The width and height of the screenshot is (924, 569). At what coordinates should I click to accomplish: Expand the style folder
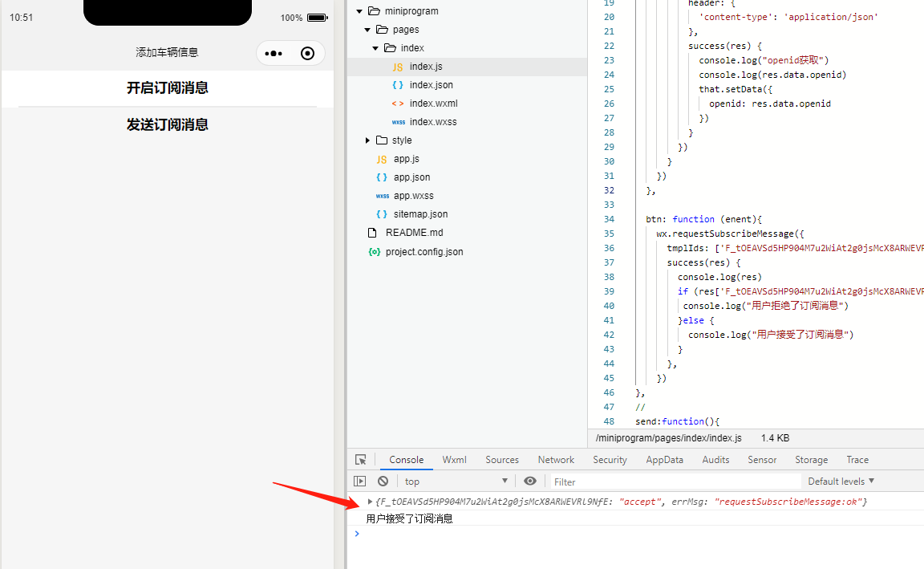[367, 140]
